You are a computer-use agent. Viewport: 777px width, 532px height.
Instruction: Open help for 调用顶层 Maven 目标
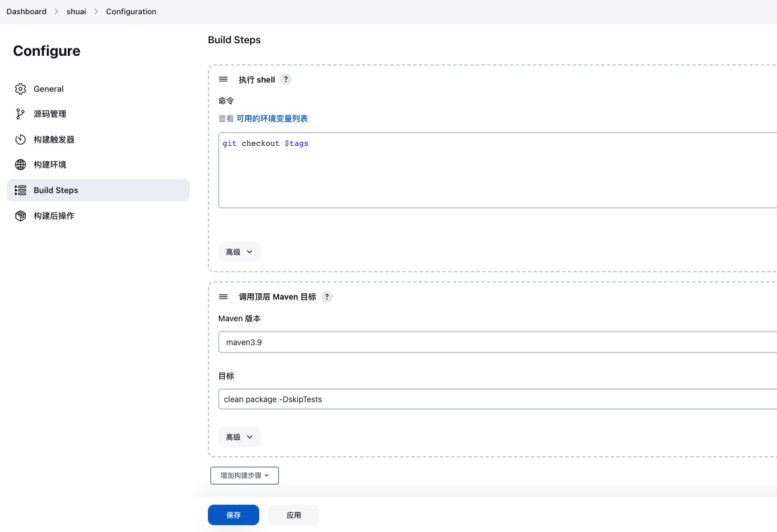[x=327, y=297]
